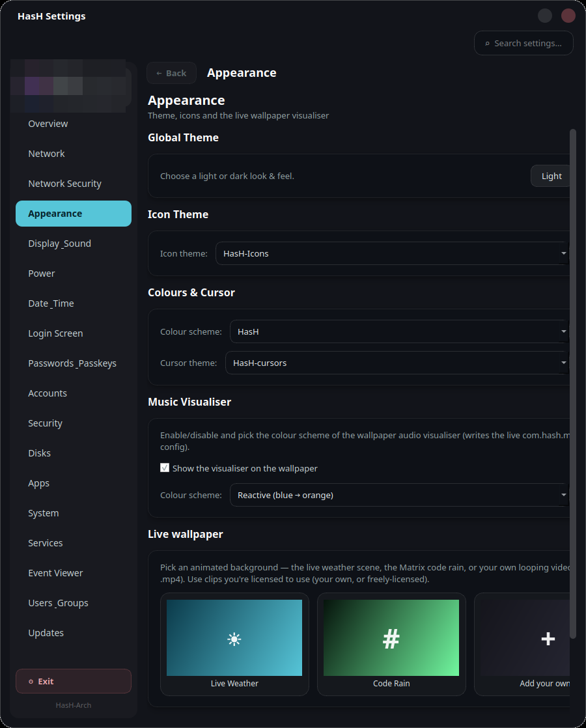Toggle 'Show the visualiser on the wallpaper' checkbox
Image resolution: width=586 pixels, height=728 pixels.
[x=165, y=468]
